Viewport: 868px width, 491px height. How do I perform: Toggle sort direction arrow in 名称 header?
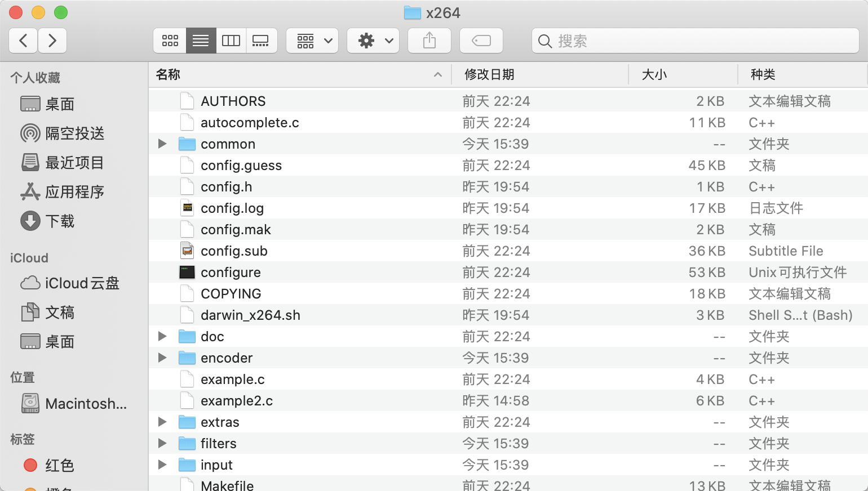click(x=438, y=74)
